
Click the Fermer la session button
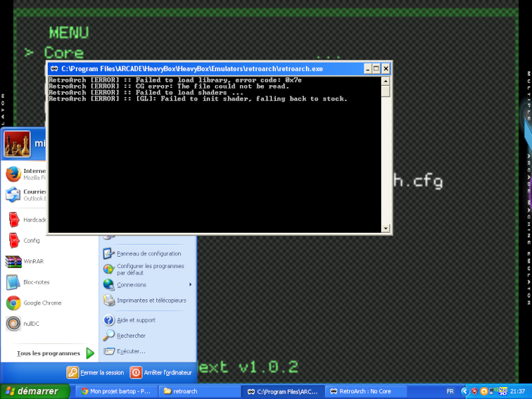click(95, 372)
